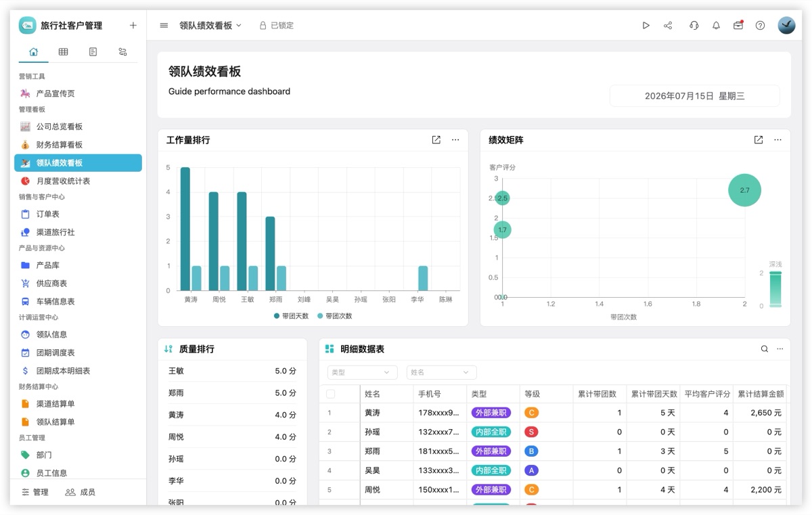Open 渠道旅行社 in sidebar
Screen dimensions: 812x515
click(78, 232)
